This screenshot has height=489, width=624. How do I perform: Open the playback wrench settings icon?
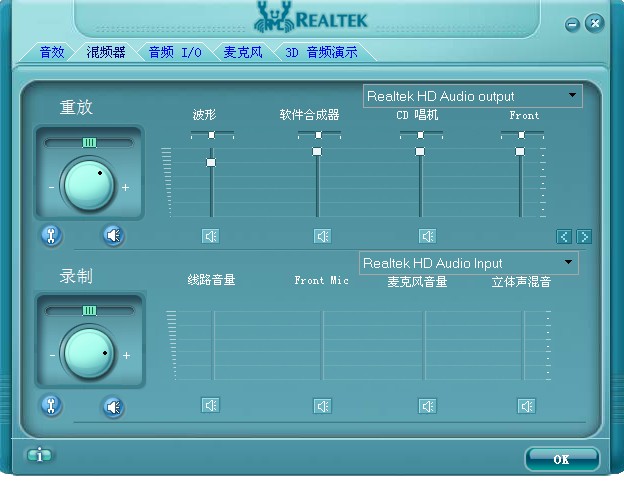tap(51, 236)
